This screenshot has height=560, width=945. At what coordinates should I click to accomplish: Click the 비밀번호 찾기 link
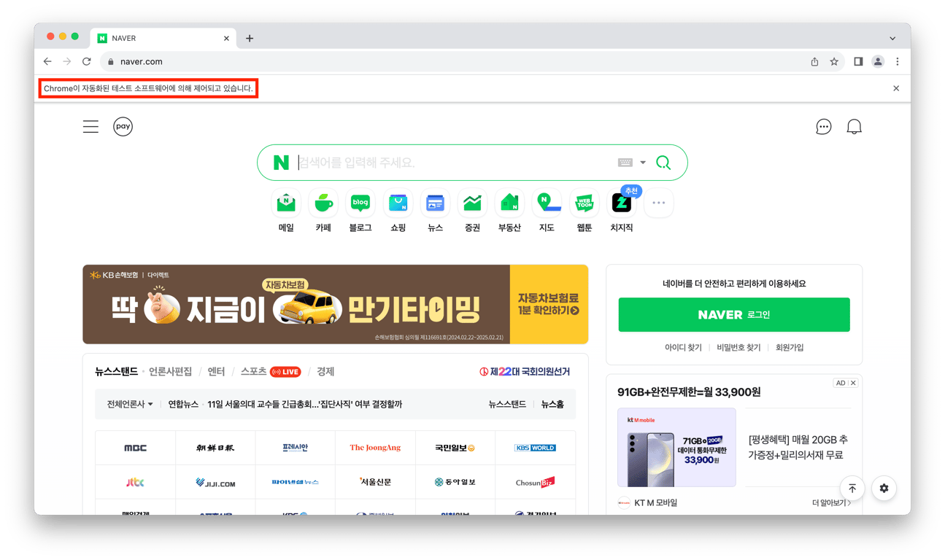click(738, 348)
